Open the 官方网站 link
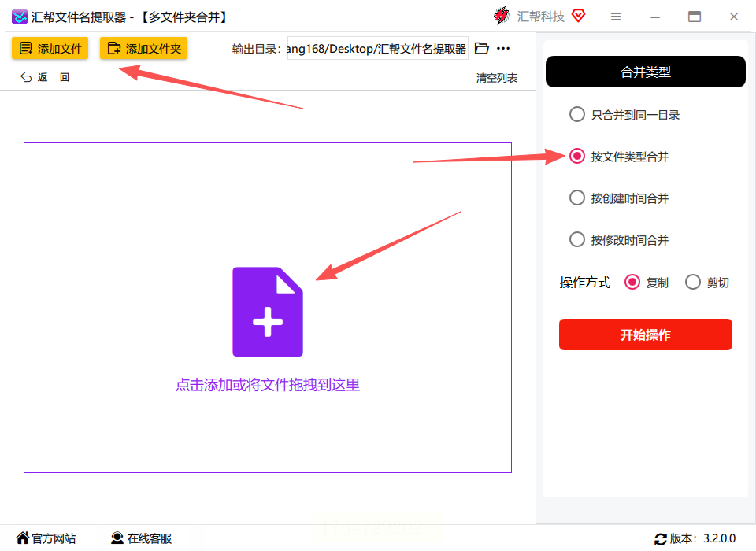This screenshot has width=756, height=551. (46, 538)
